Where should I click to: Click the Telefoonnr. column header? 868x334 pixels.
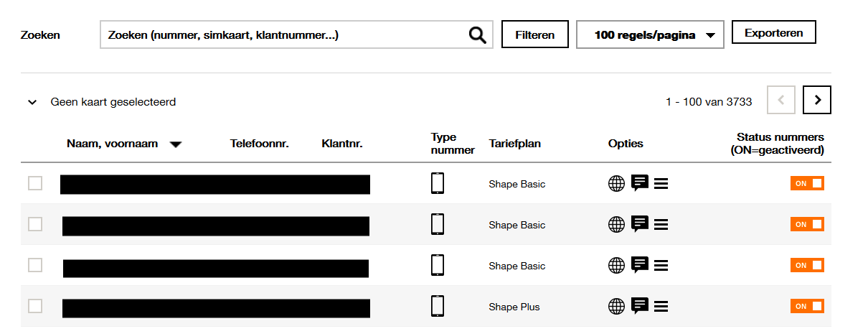point(259,144)
